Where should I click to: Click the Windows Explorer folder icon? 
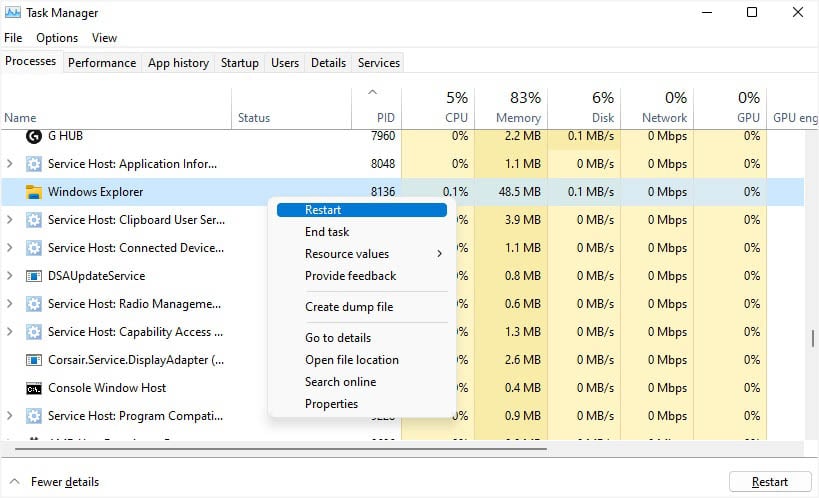pyautogui.click(x=33, y=192)
